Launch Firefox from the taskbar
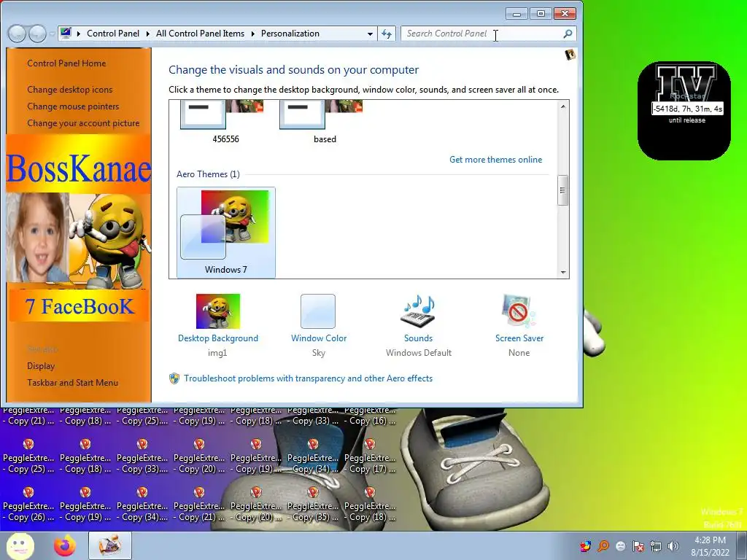This screenshot has width=747, height=560. (65, 545)
